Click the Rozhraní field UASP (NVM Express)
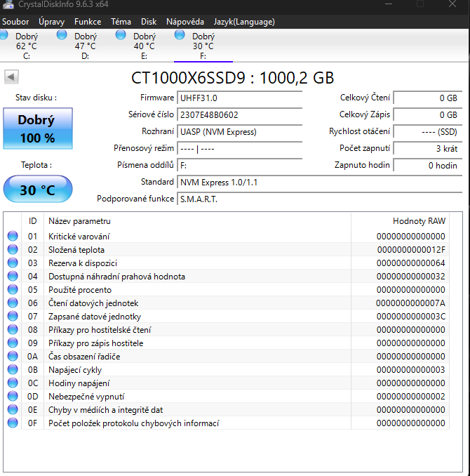470x476 pixels. point(240,132)
